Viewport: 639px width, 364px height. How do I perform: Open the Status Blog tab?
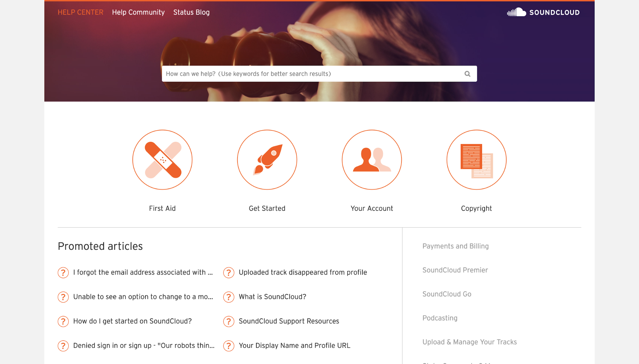[x=191, y=12]
